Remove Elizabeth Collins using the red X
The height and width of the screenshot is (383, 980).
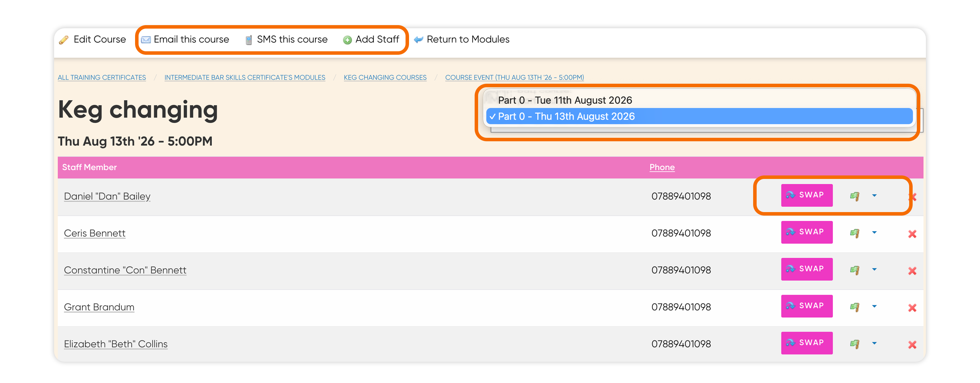(912, 344)
